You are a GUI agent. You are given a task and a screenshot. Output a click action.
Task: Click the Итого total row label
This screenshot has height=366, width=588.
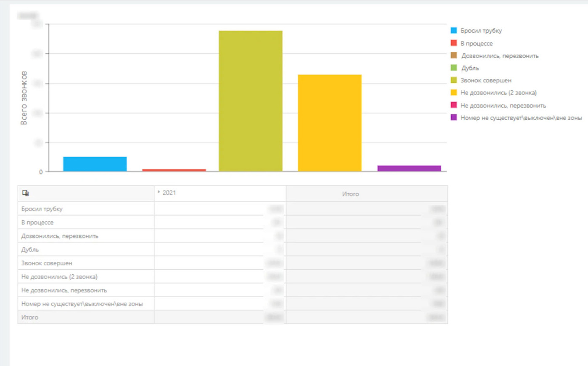[30, 317]
